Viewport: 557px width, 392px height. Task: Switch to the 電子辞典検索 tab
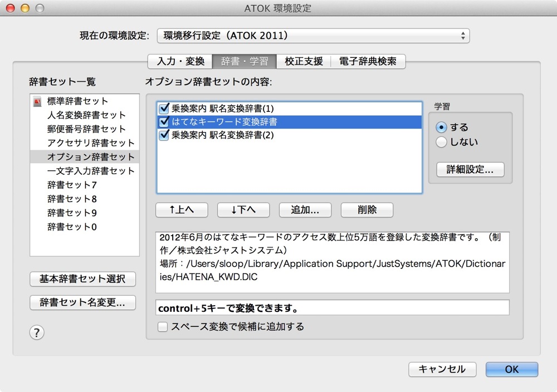368,61
